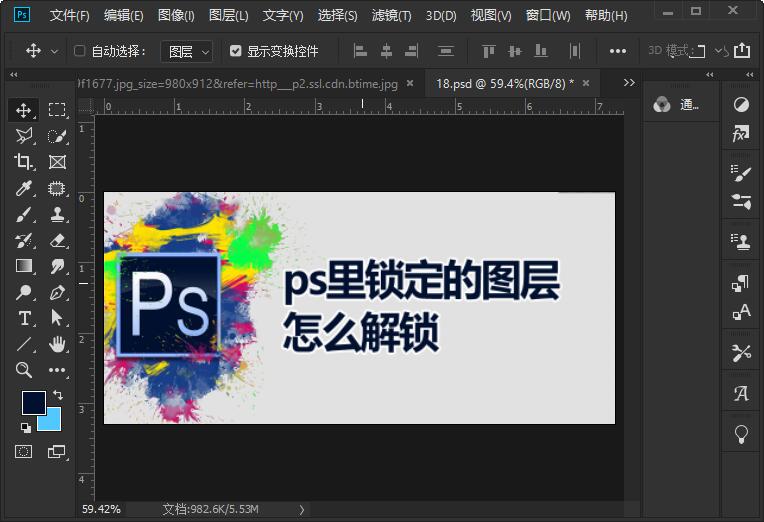Image resolution: width=764 pixels, height=522 pixels.
Task: Close the btime.jpg tab
Action: click(410, 83)
